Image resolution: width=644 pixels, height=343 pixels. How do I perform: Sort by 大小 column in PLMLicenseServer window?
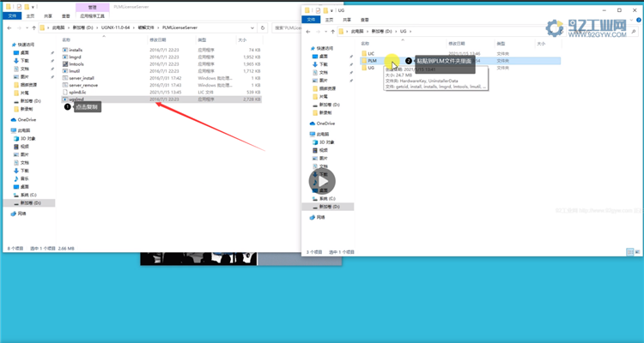click(242, 40)
